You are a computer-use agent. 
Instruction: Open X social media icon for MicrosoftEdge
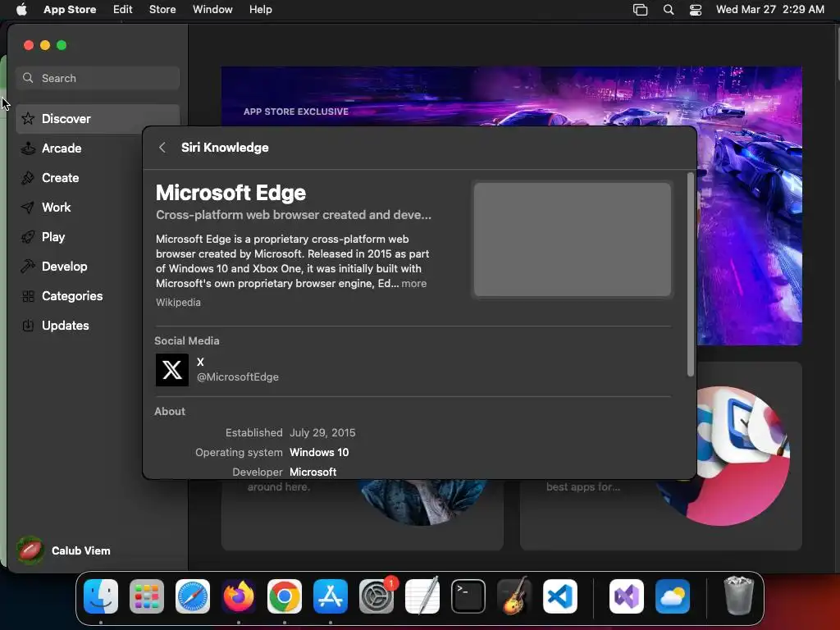coord(172,370)
